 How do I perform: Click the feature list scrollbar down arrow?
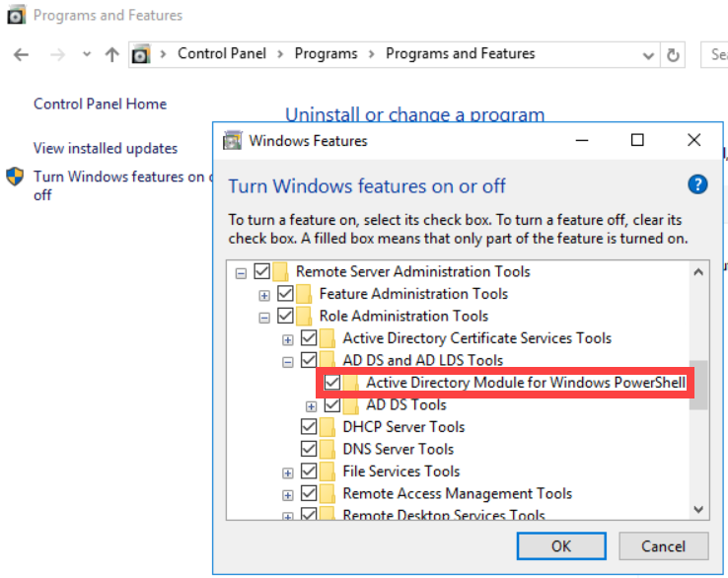698,510
